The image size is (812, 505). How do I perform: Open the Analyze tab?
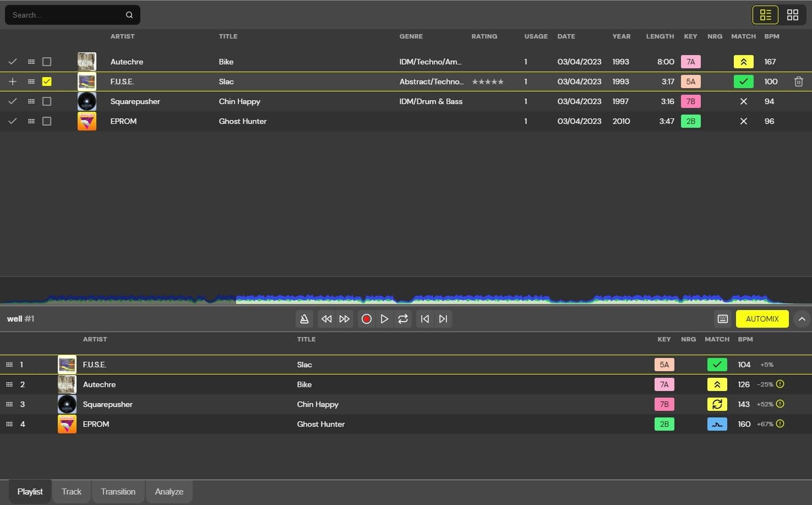point(169,492)
